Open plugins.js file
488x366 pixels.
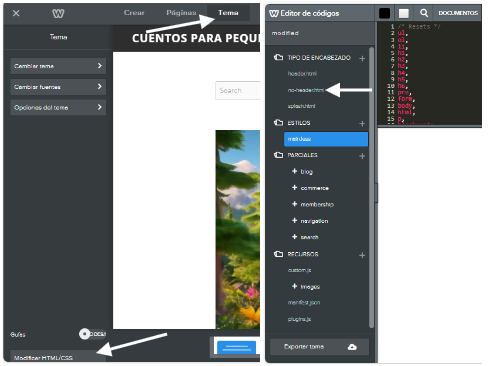(x=299, y=319)
